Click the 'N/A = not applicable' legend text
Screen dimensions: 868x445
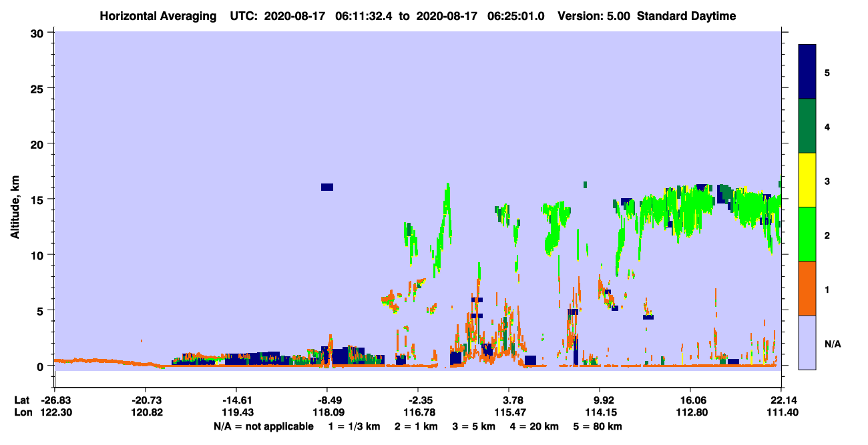(263, 426)
